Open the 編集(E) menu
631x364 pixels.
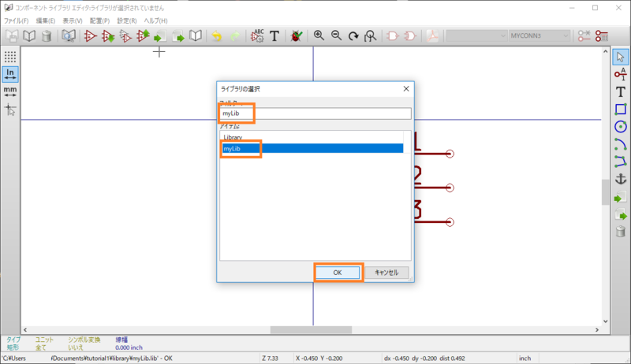coord(46,20)
